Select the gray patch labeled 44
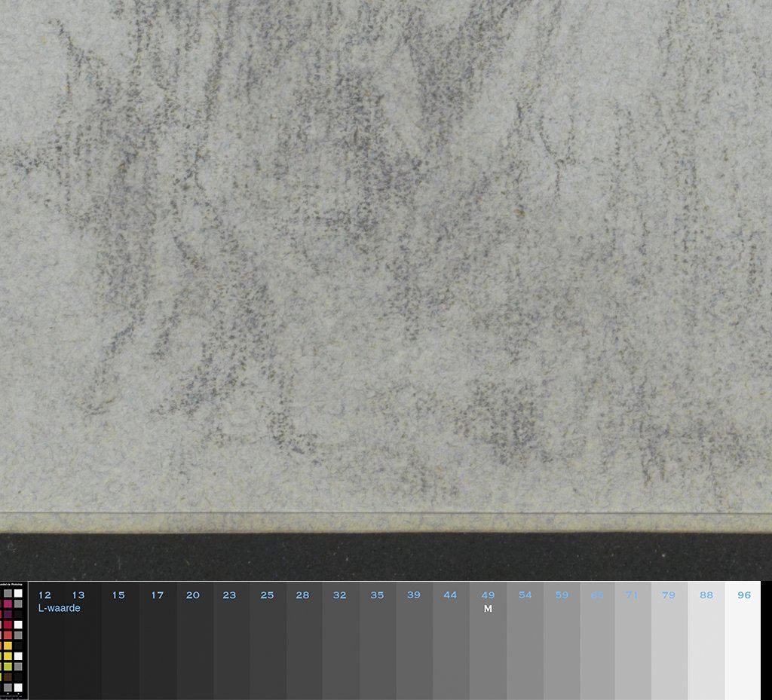772x700 pixels. coord(451,648)
